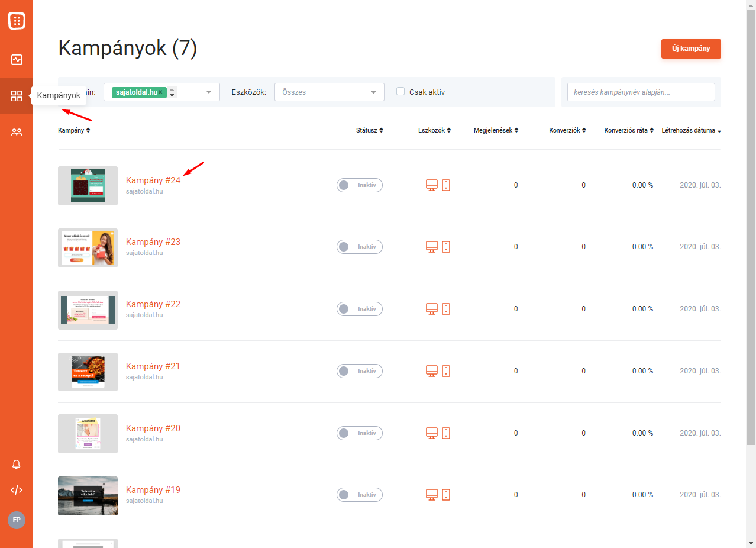Click the Új kampány button
The width and height of the screenshot is (756, 548).
(690, 49)
